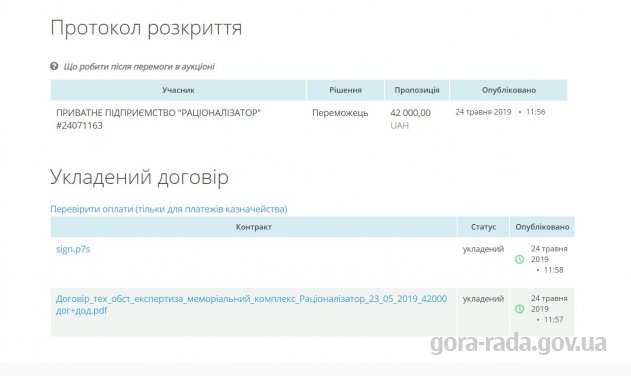Click the clock icon beside sign.p7s date
The image size is (631, 376).
pyautogui.click(x=520, y=259)
